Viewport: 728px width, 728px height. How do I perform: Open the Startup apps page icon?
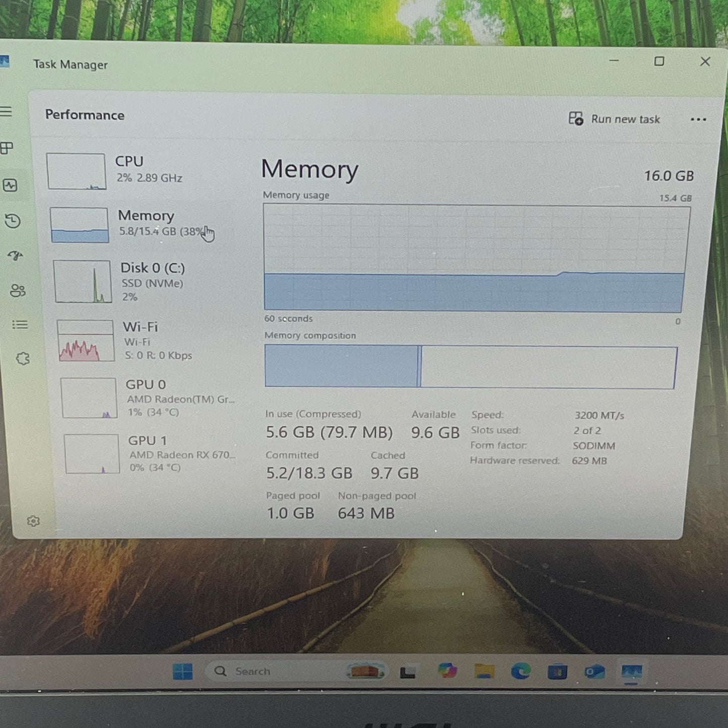(x=15, y=256)
